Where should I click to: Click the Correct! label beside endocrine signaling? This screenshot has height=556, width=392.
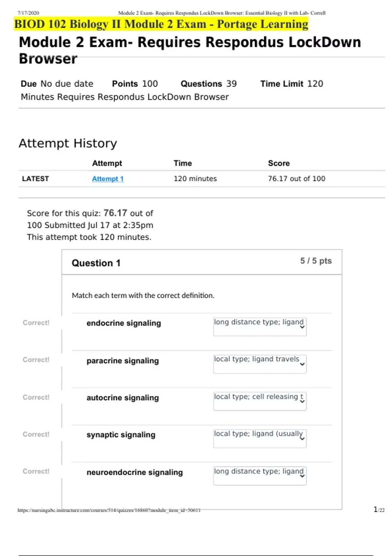coord(36,323)
